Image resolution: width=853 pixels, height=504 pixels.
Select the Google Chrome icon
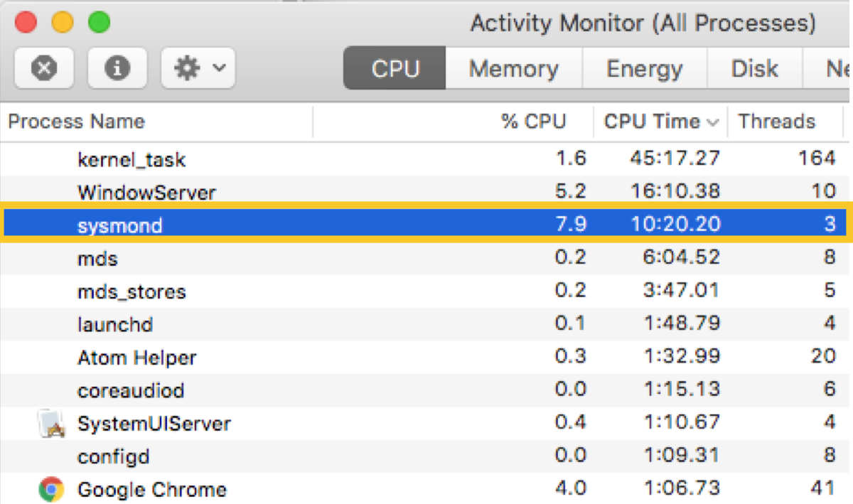tap(50, 490)
